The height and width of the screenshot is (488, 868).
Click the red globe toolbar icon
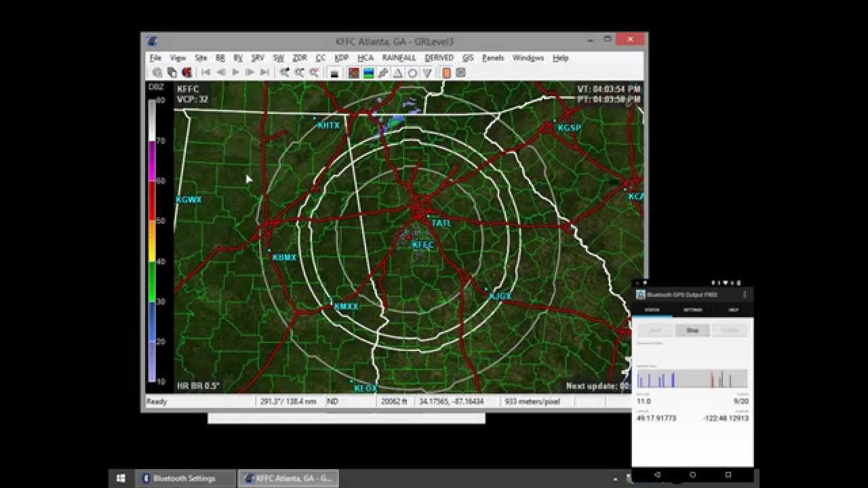tap(187, 73)
